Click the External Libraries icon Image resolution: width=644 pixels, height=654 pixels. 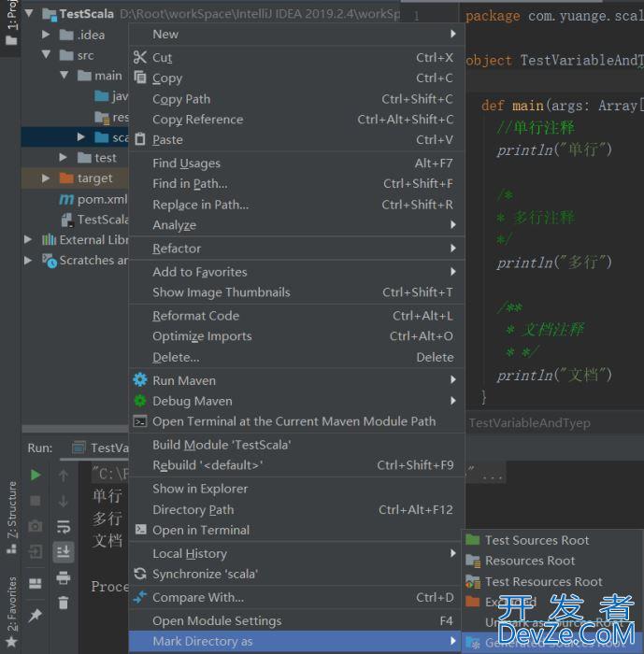pyautogui.click(x=49, y=239)
